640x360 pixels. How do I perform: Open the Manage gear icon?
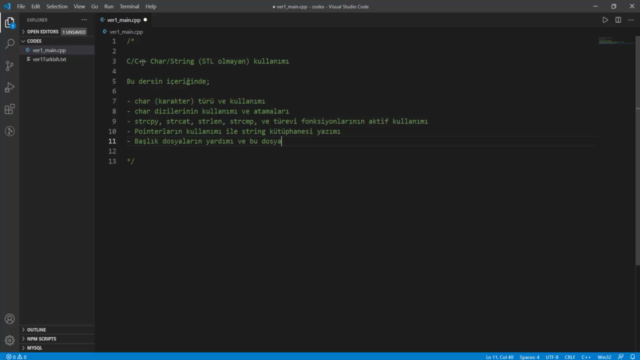tap(9, 340)
